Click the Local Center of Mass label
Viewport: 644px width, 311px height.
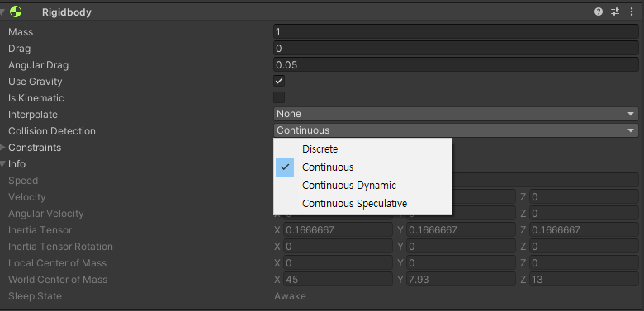57,262
